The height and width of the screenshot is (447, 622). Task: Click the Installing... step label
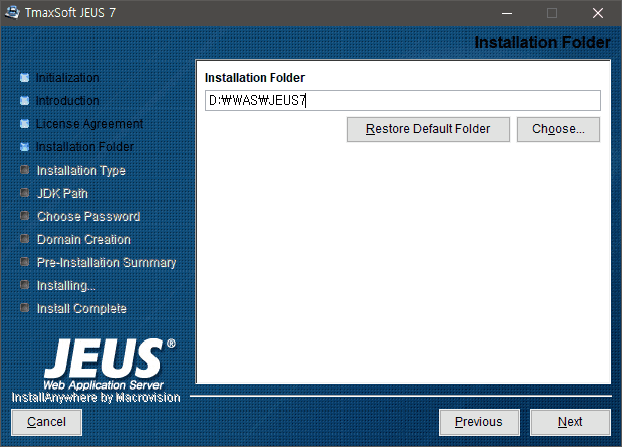click(x=66, y=286)
